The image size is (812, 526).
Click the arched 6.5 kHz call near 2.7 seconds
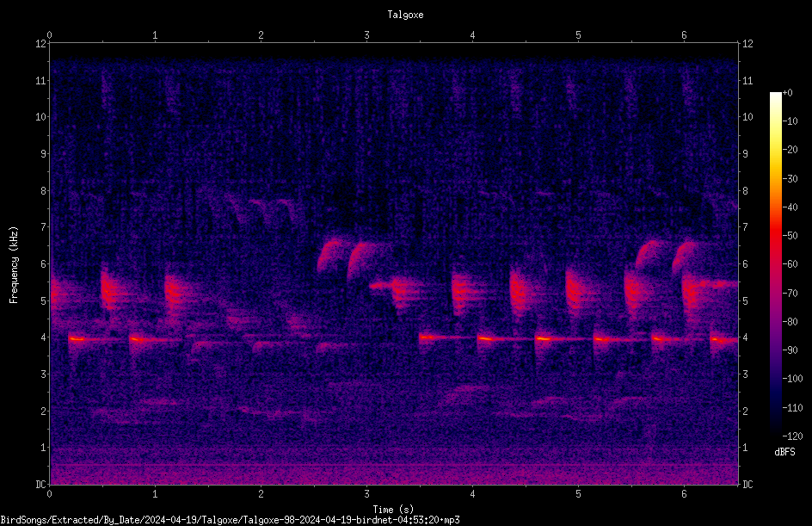331,254
